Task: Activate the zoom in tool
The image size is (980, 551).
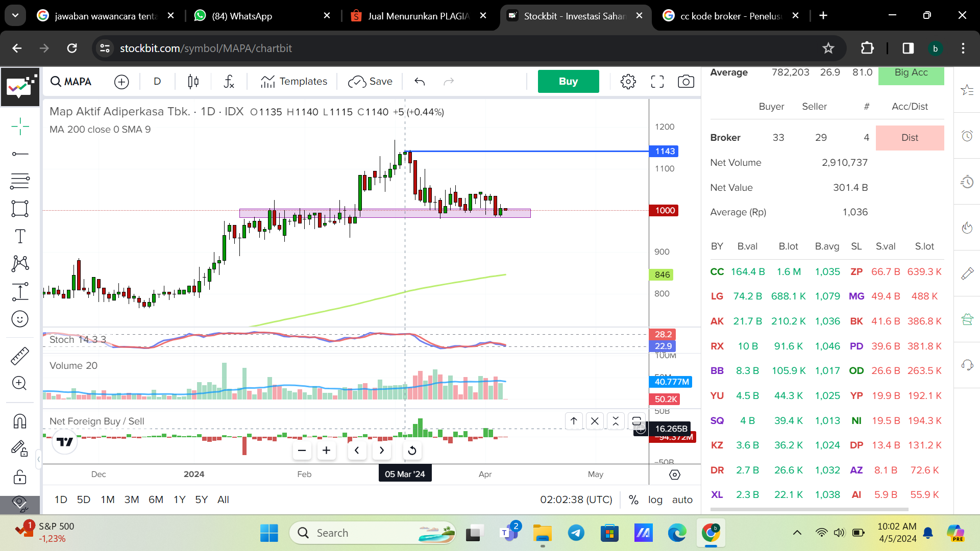Action: point(20,383)
